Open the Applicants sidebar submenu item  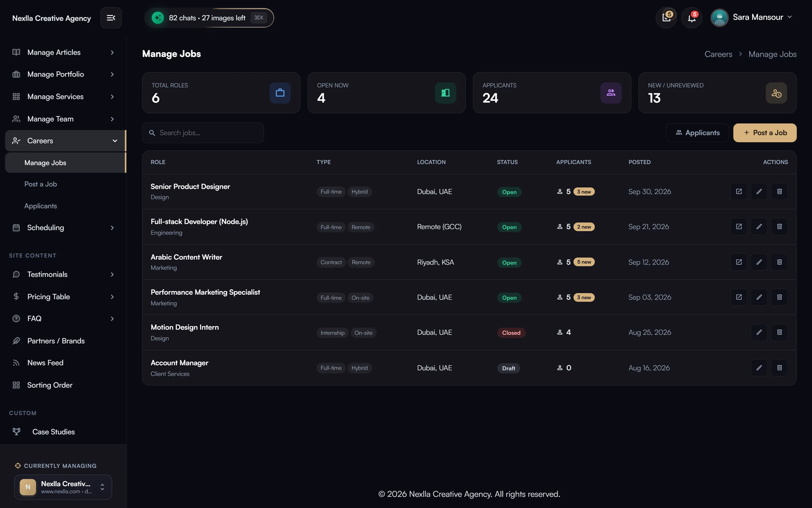click(41, 206)
